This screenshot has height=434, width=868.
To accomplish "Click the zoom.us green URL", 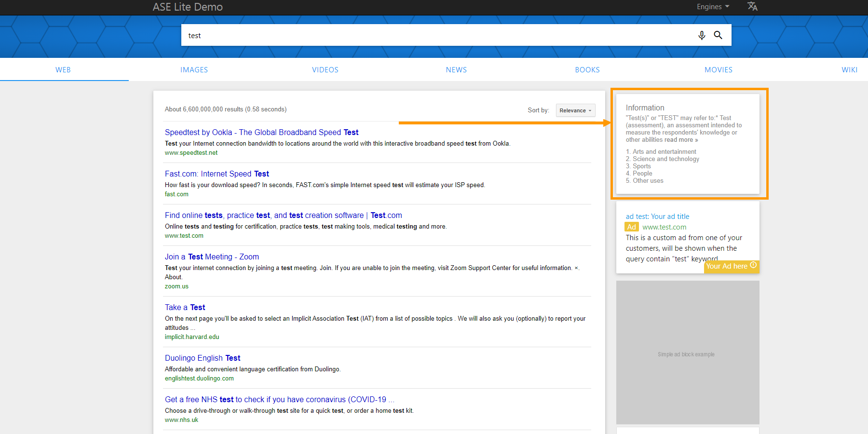I will click(x=176, y=286).
